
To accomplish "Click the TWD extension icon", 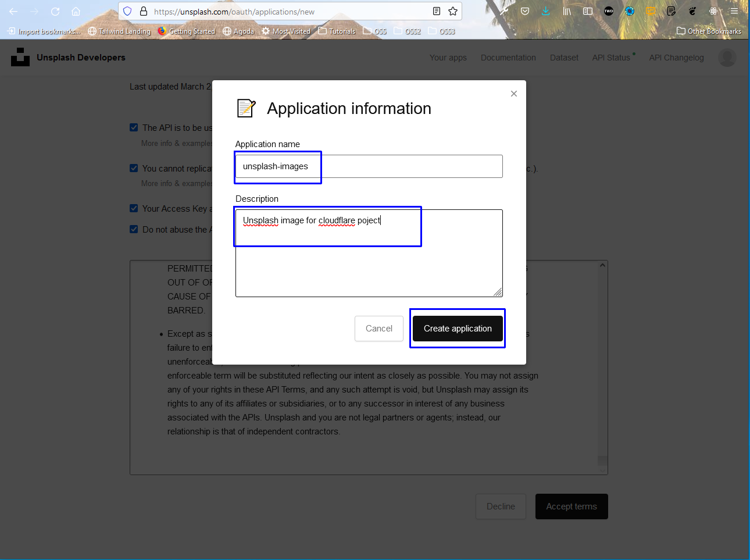I will coord(609,11).
